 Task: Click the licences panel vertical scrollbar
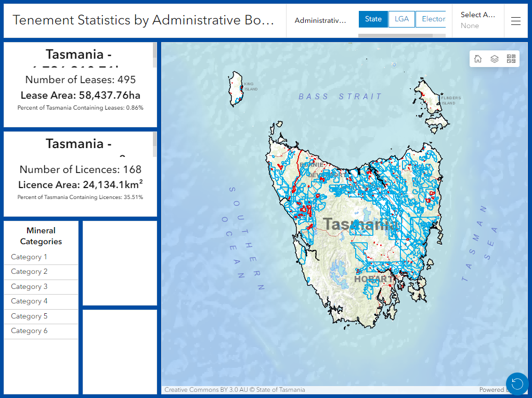154,144
